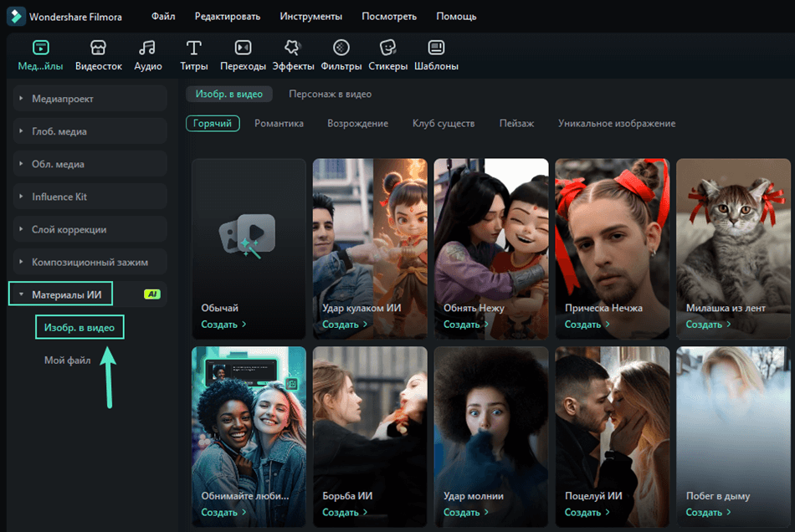Select the Титры text tool icon
The height and width of the screenshot is (532, 795).
coord(193,48)
